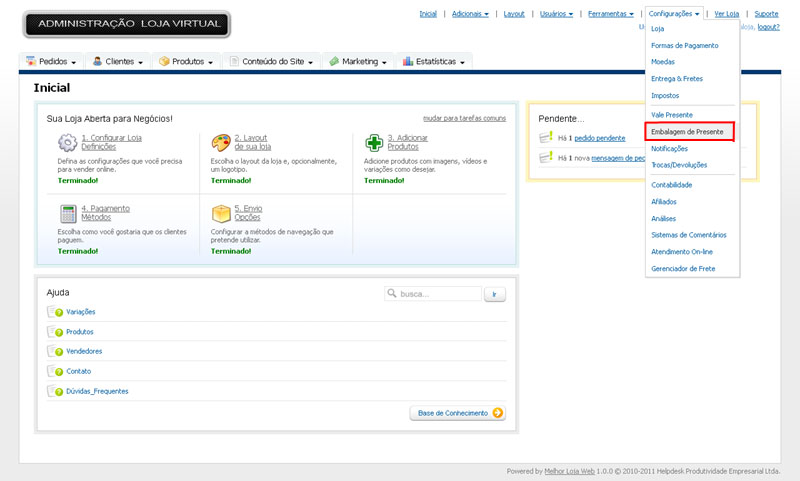Screen dimensions: 800x481
Task: Choose Afiliados from the menu
Action: (x=664, y=201)
